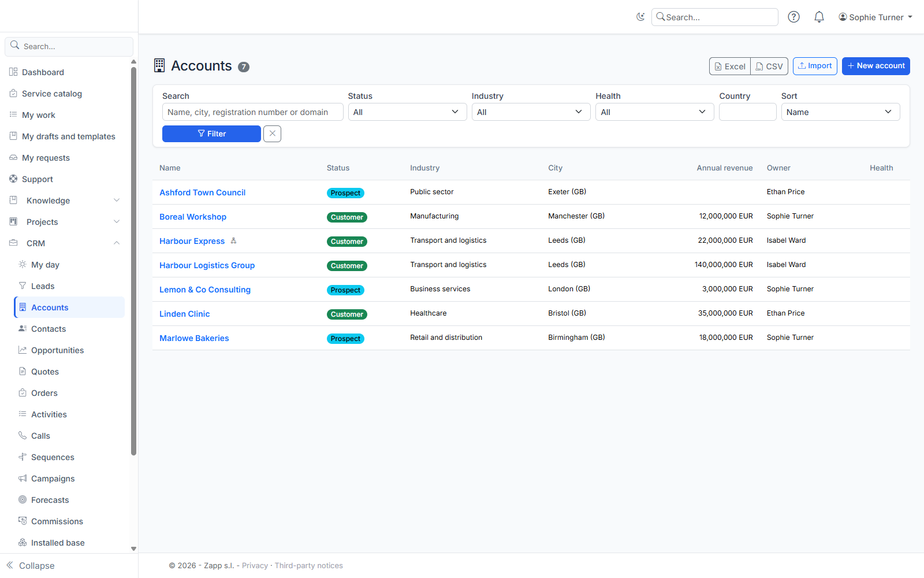The image size is (924, 578).
Task: Collapse the CRM sidebar section
Action: 65,243
